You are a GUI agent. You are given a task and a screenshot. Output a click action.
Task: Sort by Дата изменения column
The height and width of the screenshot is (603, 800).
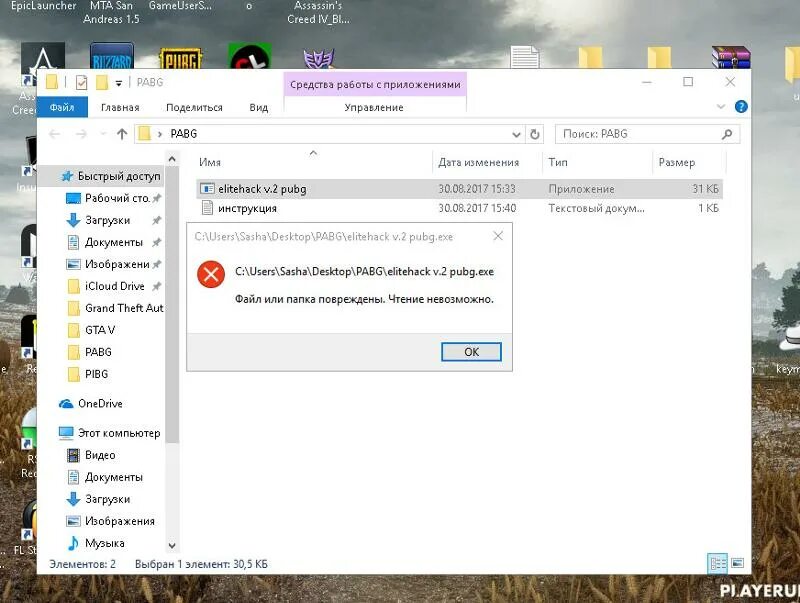(478, 162)
